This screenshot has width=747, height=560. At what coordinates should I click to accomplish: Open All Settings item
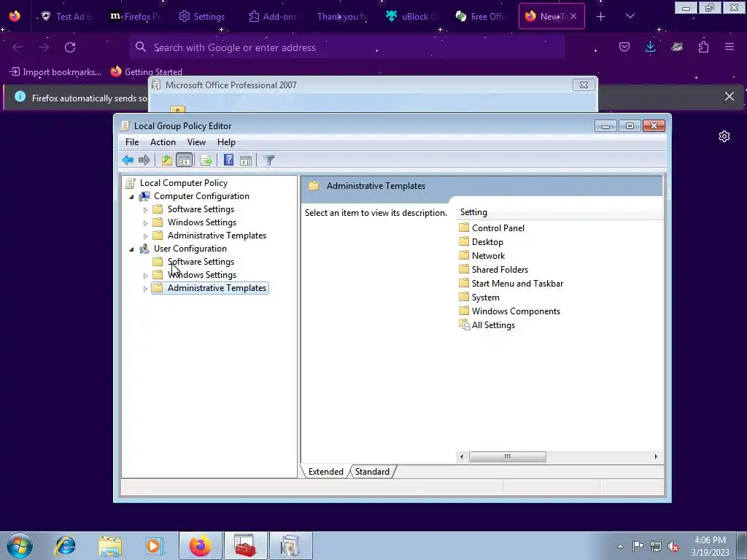(493, 325)
